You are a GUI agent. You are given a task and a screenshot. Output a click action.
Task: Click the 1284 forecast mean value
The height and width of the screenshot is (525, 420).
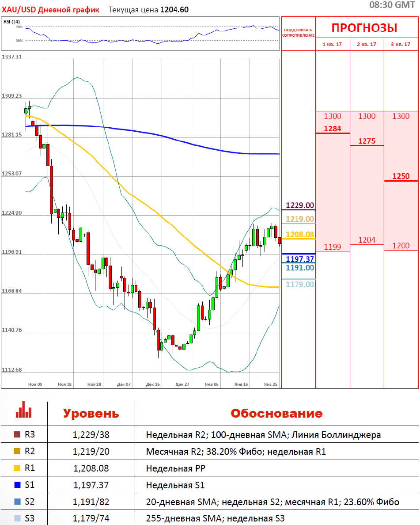pyautogui.click(x=333, y=129)
